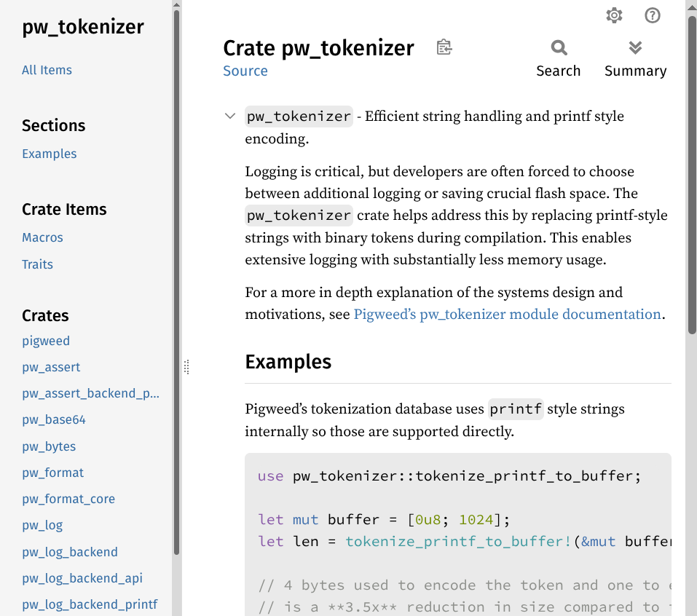Click the sidebar pw_tokenizer title

(x=83, y=27)
